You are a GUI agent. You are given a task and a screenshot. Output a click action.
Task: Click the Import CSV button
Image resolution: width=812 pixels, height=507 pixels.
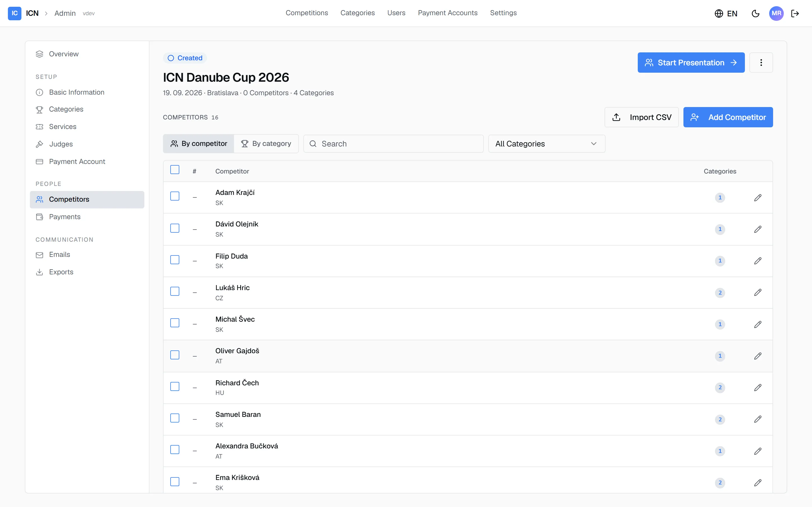(x=641, y=117)
